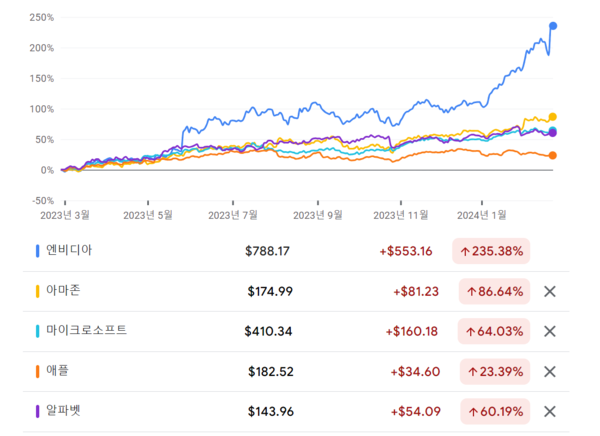Click the 2023년 11월 axis label
Screen dimensions: 600x436
401,216
